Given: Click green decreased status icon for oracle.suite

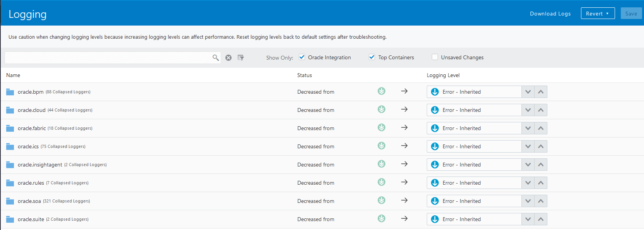Looking at the screenshot, I should click(382, 218).
